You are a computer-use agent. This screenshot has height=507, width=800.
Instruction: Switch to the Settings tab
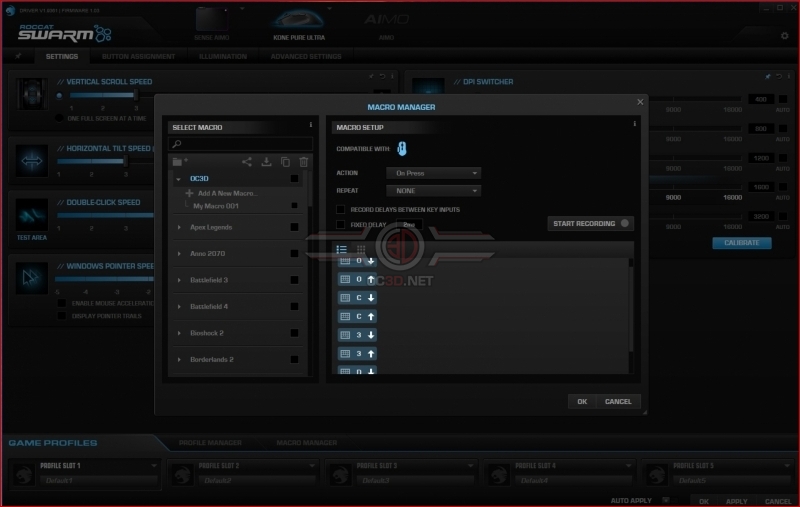[62, 56]
